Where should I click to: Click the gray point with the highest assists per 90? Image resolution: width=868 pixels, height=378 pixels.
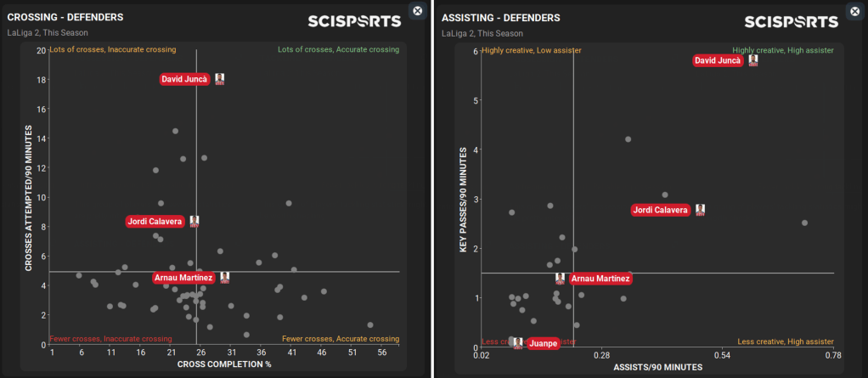tap(805, 223)
